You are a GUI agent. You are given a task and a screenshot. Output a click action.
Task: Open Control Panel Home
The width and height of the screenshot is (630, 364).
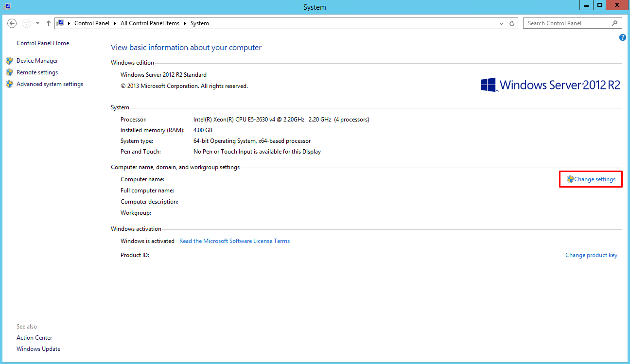[x=43, y=43]
